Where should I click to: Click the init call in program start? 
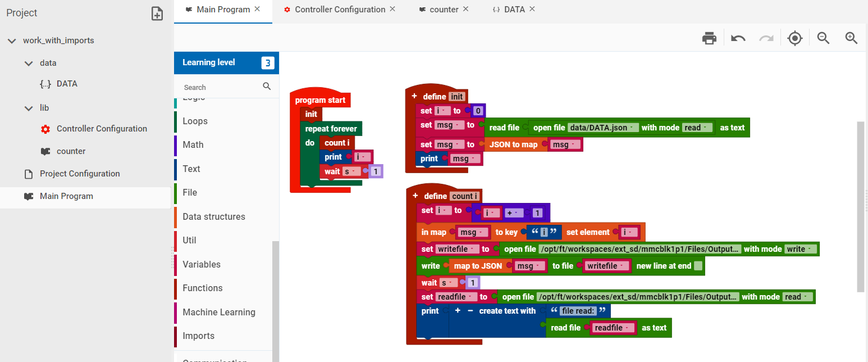[311, 114]
